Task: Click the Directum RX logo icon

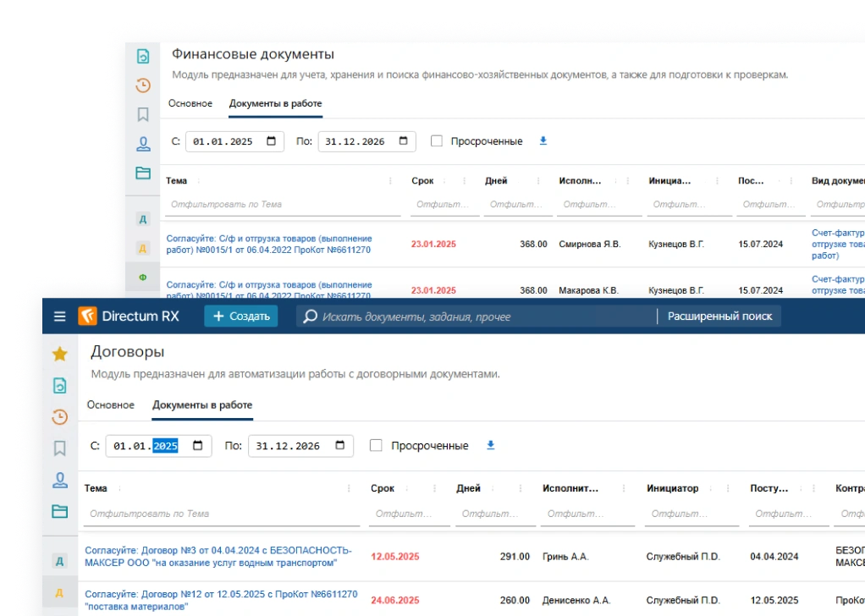Action: pyautogui.click(x=87, y=316)
